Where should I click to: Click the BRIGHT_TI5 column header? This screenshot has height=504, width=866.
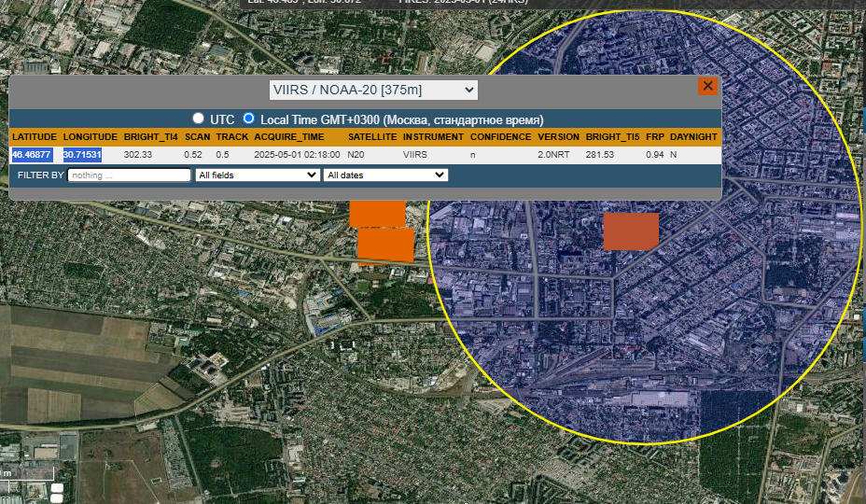point(612,137)
